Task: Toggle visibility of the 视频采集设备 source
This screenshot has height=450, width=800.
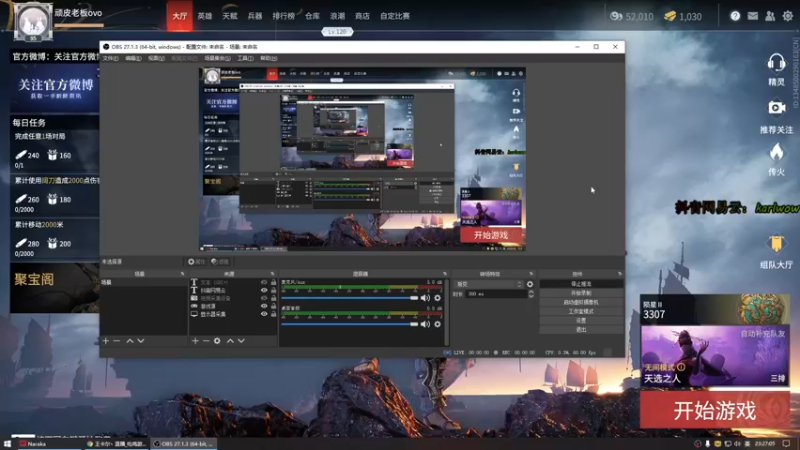Action: point(264,298)
